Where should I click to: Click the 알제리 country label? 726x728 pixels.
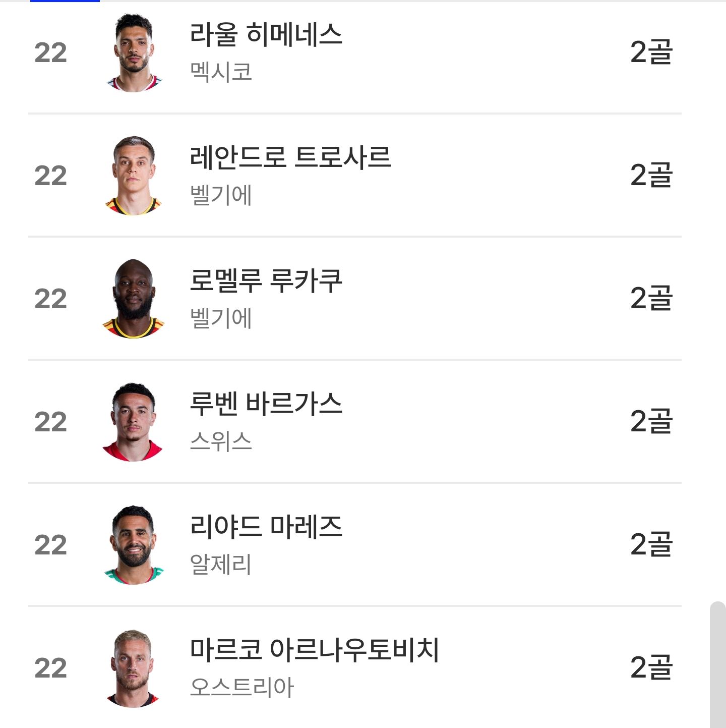221,564
